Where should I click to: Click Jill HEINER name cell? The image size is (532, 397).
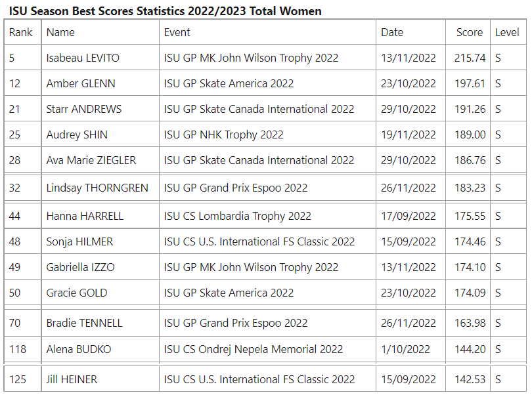tap(72, 379)
